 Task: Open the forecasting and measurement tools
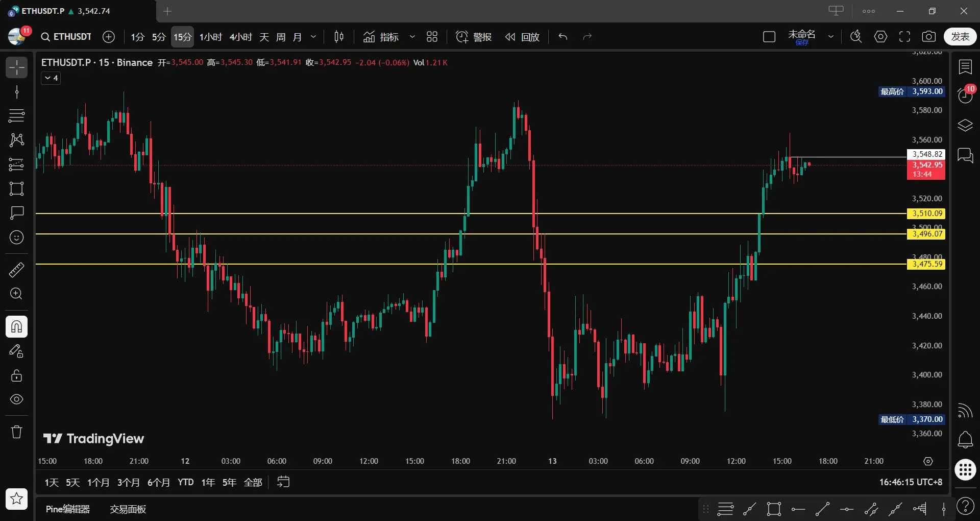click(x=16, y=164)
